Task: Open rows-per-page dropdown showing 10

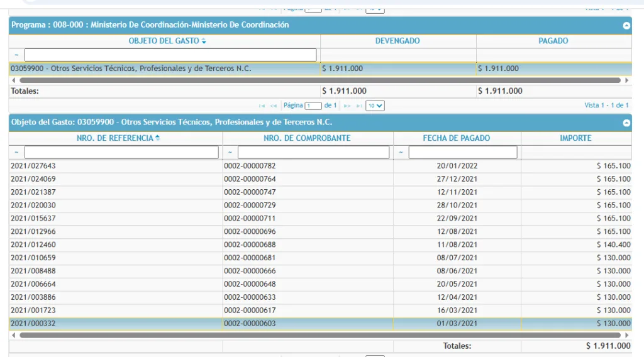Action: (x=375, y=106)
